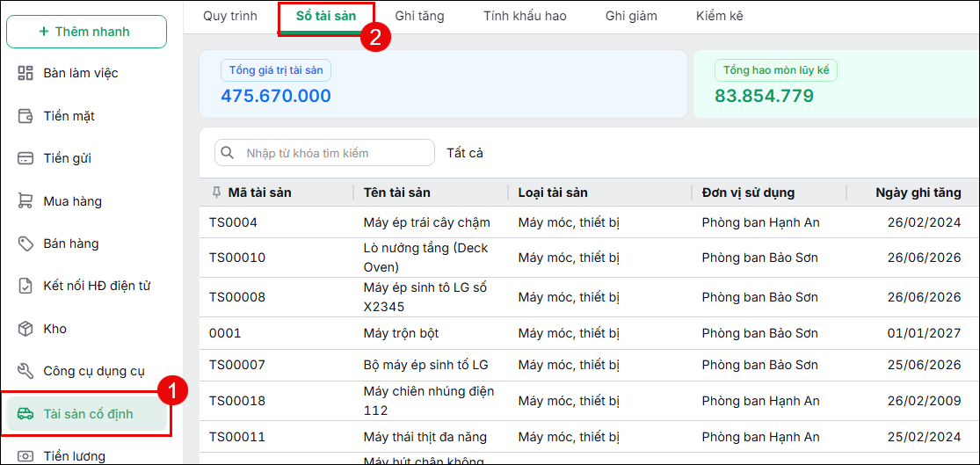The image size is (980, 465).
Task: Click the Thêm nhanh button
Action: click(86, 32)
